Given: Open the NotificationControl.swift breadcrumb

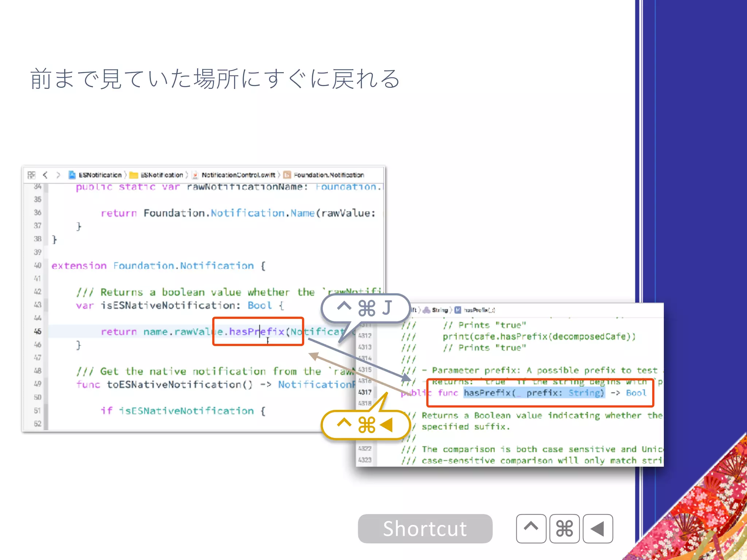Looking at the screenshot, I should pos(234,175).
